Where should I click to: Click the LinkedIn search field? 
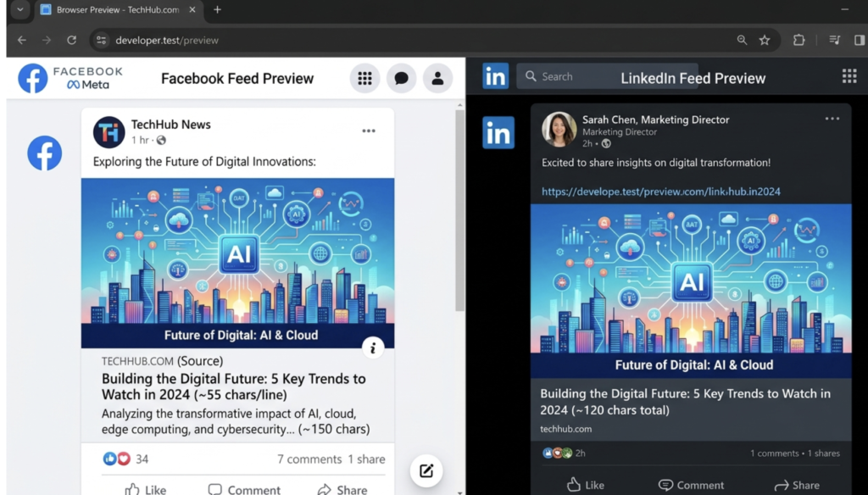pyautogui.click(x=607, y=76)
